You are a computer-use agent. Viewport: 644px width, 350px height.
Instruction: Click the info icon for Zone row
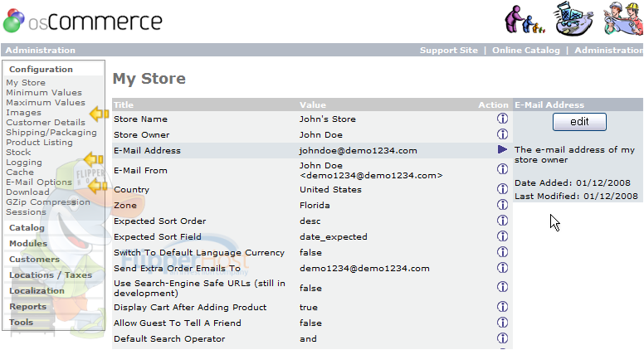(502, 204)
